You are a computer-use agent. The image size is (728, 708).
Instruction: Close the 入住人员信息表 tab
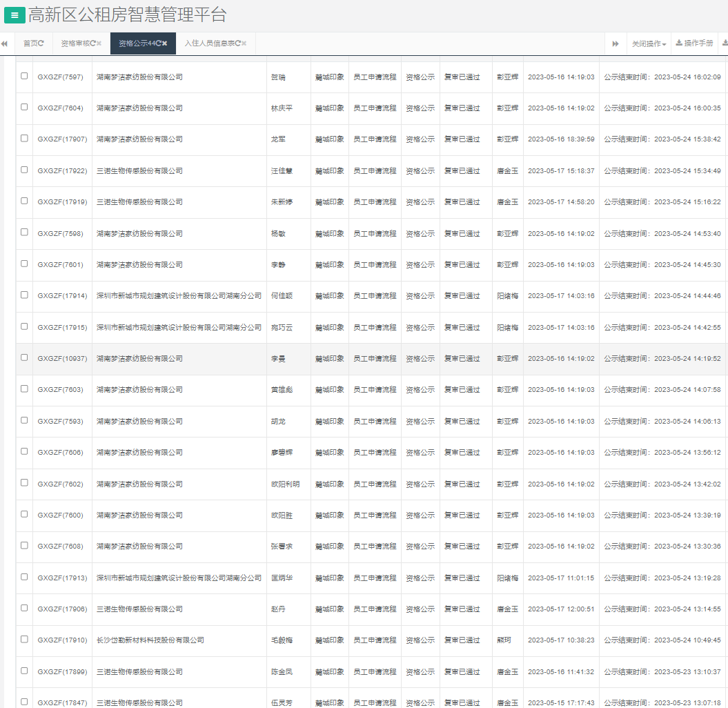click(x=244, y=43)
